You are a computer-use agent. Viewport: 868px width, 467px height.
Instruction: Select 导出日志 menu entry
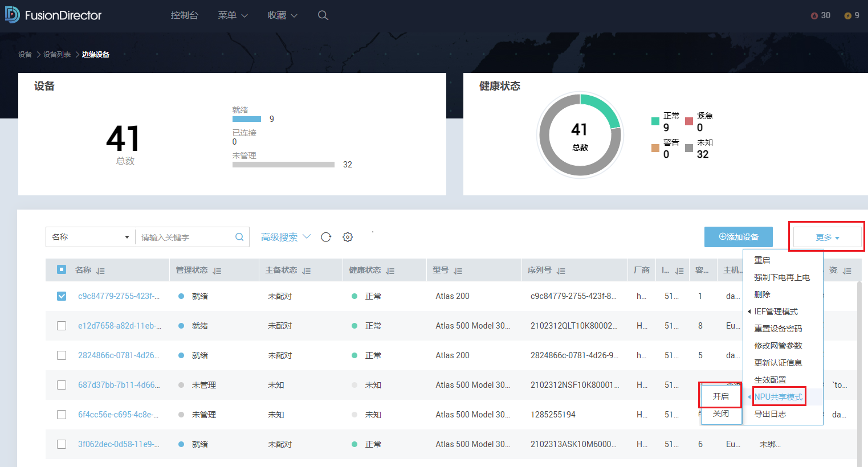(x=770, y=414)
